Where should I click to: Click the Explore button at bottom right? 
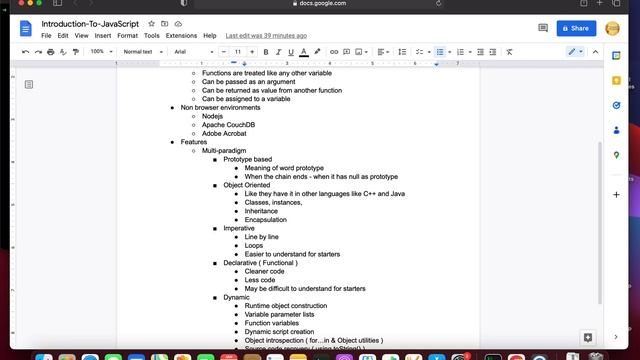(588, 338)
